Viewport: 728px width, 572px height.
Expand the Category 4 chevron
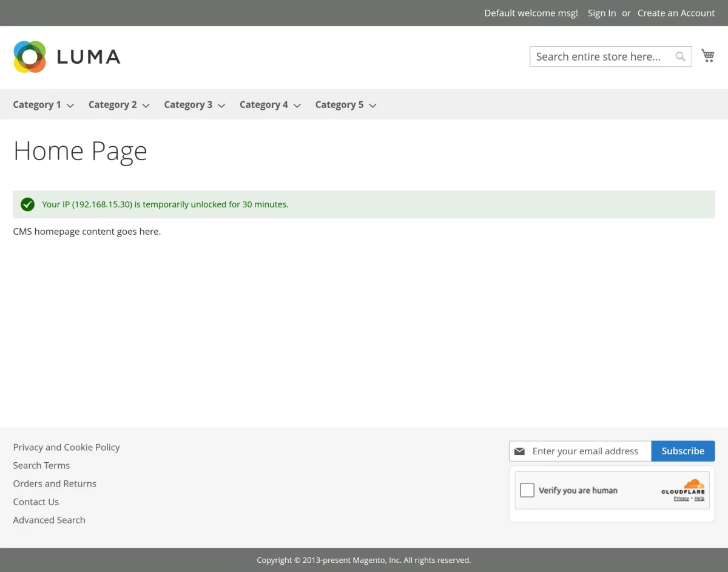point(297,106)
